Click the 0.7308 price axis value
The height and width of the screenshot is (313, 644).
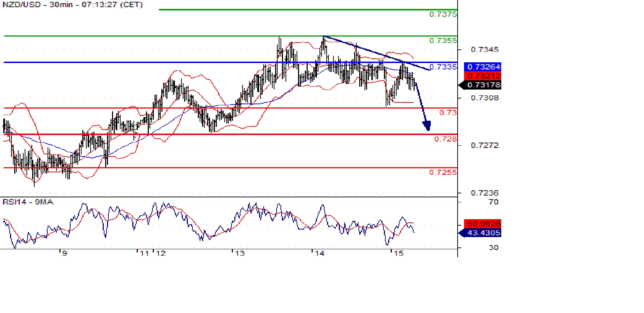click(x=484, y=98)
